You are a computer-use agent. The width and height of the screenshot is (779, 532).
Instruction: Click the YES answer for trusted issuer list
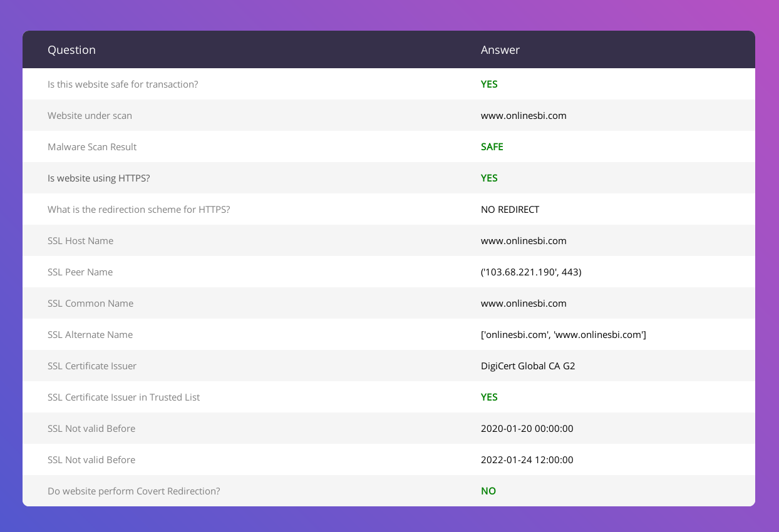[x=489, y=397]
